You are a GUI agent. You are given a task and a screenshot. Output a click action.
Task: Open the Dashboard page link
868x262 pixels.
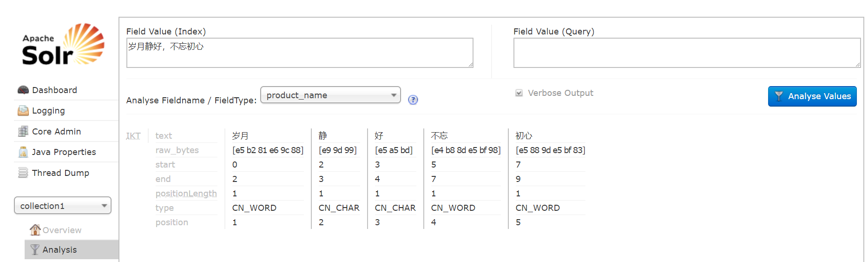coord(54,90)
